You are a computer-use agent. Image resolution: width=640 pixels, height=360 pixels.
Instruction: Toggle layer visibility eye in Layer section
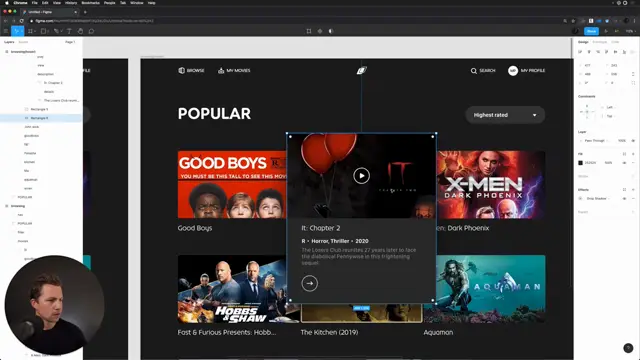click(633, 140)
